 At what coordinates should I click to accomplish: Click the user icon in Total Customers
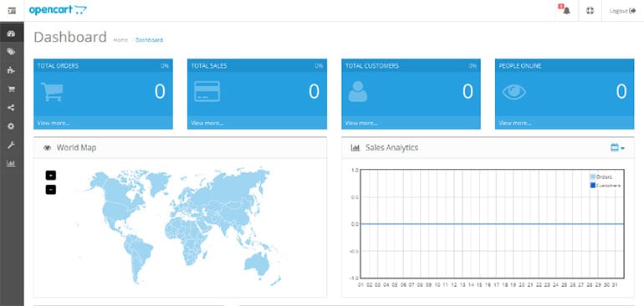[x=358, y=91]
